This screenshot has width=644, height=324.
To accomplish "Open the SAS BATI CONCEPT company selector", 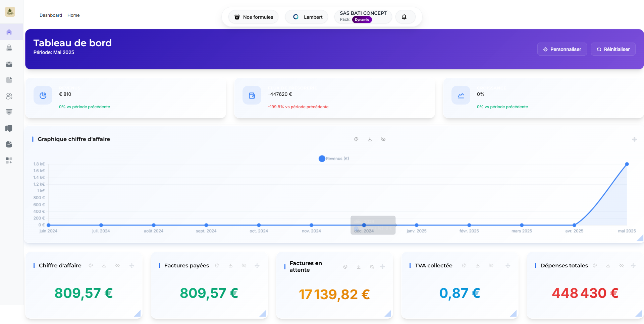I will click(363, 16).
